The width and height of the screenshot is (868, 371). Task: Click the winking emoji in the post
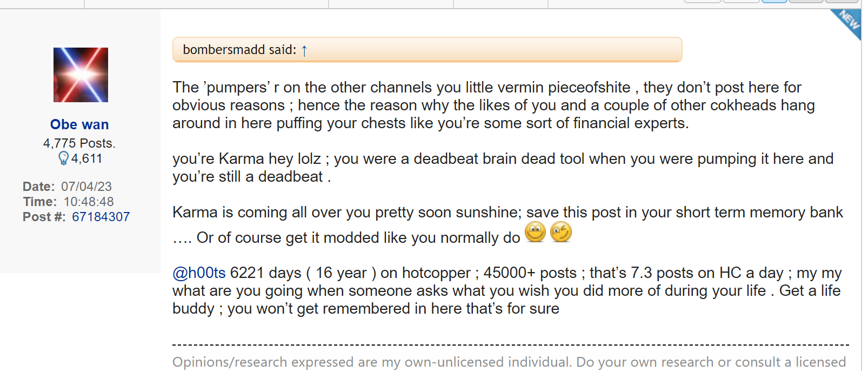tap(561, 233)
